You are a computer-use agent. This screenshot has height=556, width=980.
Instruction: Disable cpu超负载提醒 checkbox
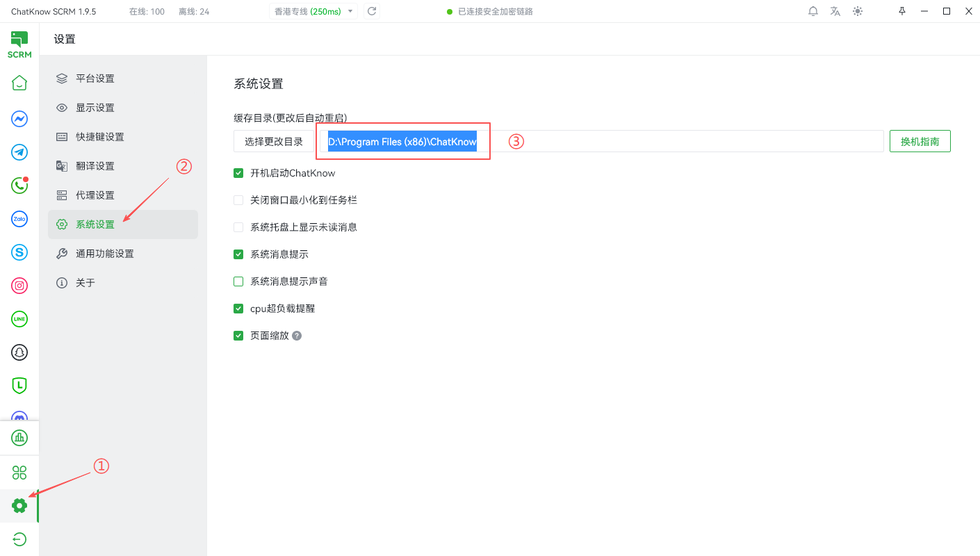(238, 309)
